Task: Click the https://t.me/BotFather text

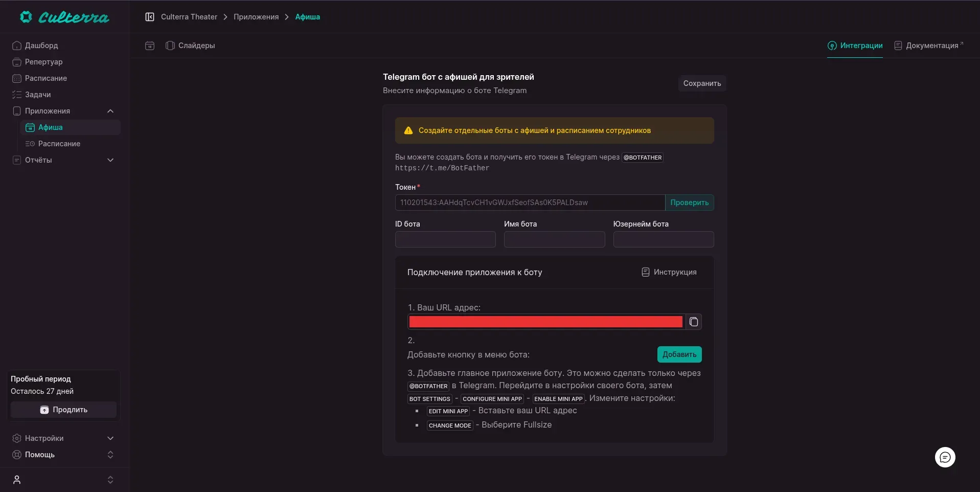Action: 442,168
